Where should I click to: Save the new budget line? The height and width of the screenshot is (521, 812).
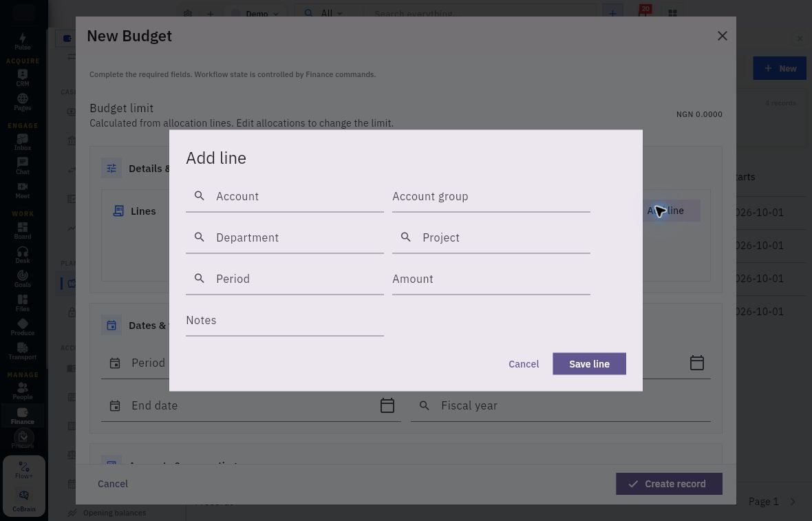pos(589,364)
